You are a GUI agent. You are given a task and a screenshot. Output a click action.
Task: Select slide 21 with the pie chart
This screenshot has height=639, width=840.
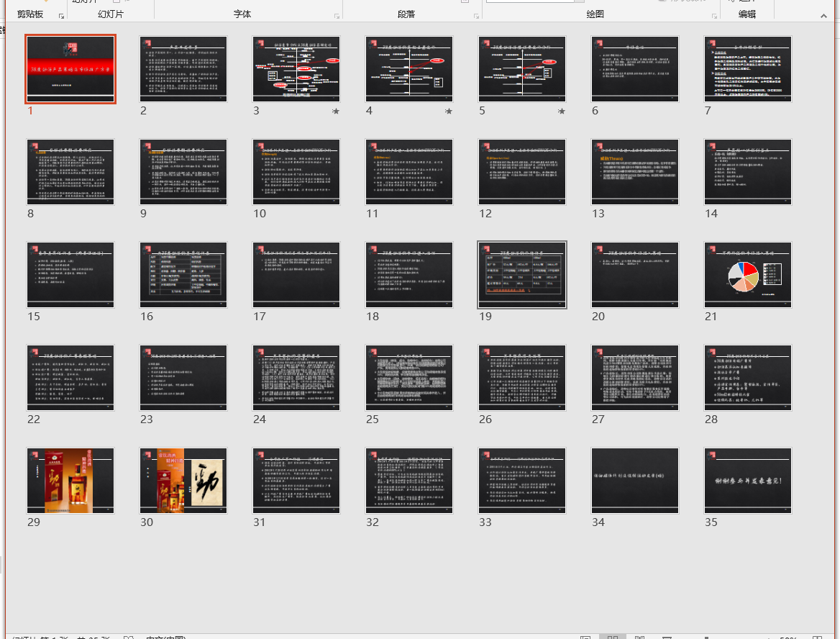(x=748, y=275)
